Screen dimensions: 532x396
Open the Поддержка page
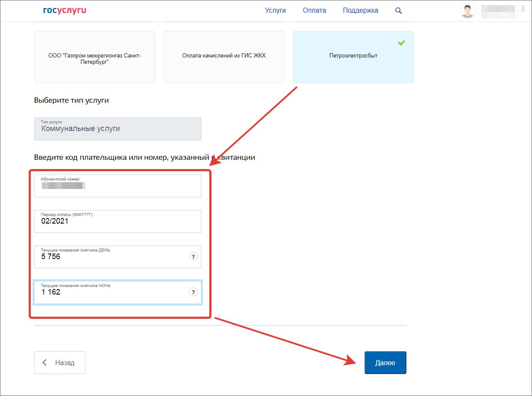360,11
